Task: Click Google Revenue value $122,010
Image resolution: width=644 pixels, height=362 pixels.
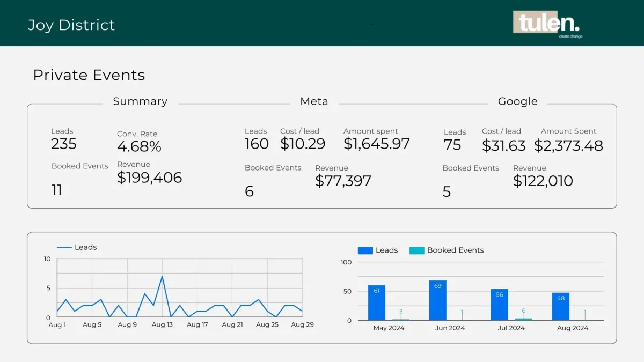Action: pos(543,181)
